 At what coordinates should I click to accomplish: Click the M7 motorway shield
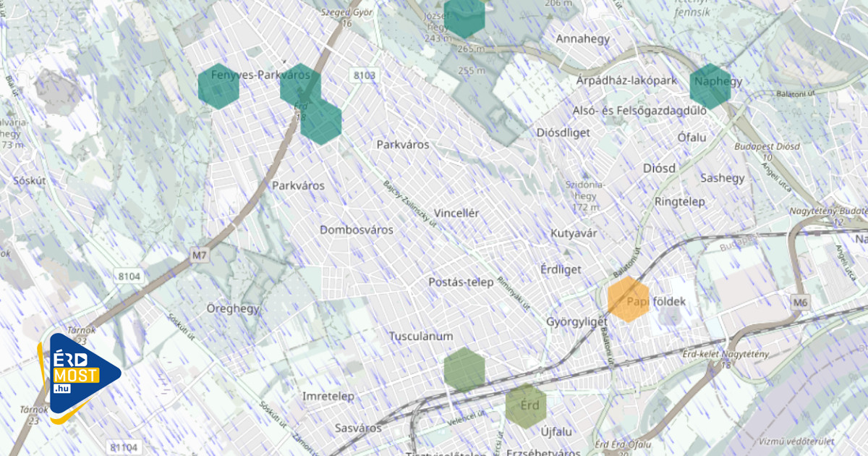(x=200, y=255)
